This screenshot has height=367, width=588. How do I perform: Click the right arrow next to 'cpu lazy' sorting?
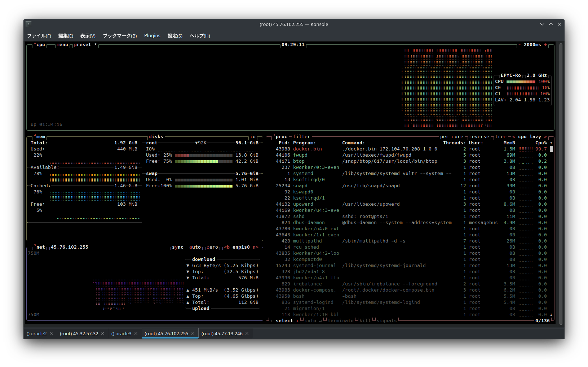point(545,137)
